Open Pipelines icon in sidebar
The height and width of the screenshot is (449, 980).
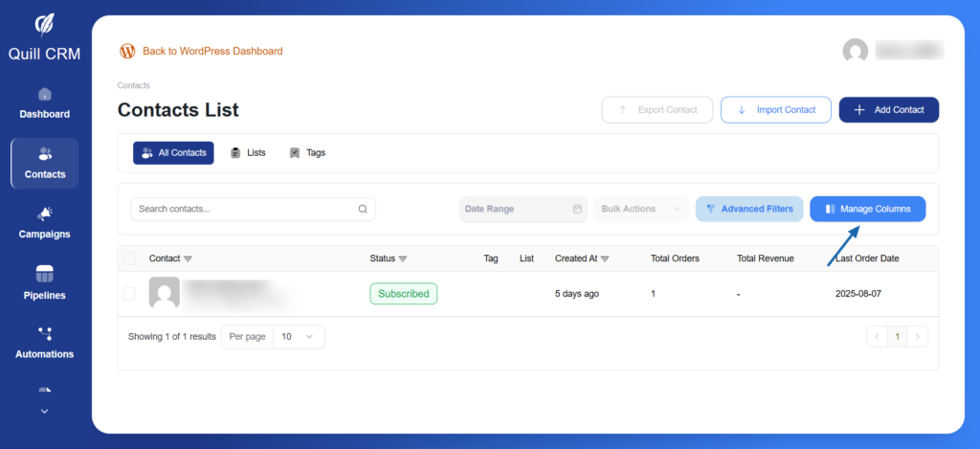click(x=44, y=275)
